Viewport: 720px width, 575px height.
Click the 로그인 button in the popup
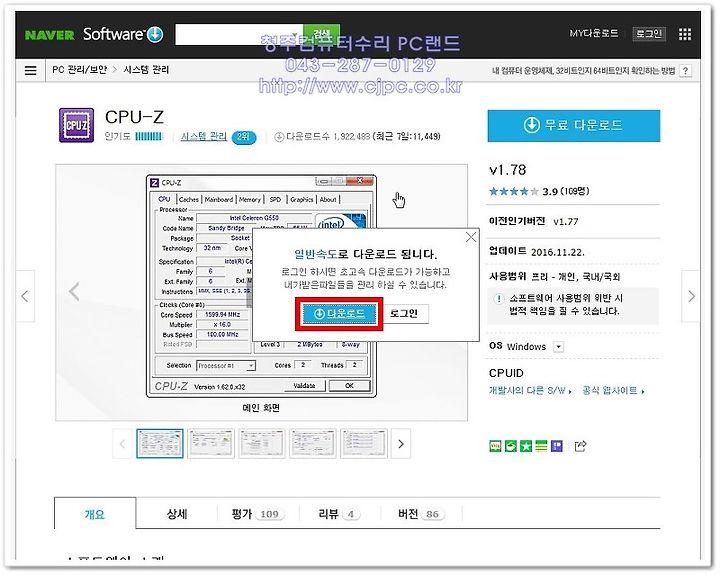pyautogui.click(x=404, y=314)
